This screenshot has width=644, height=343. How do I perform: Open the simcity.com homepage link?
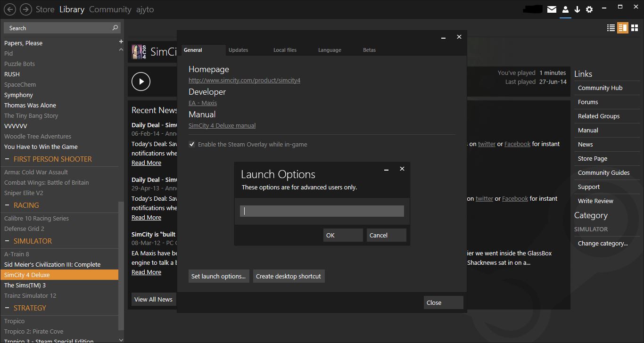pyautogui.click(x=244, y=80)
